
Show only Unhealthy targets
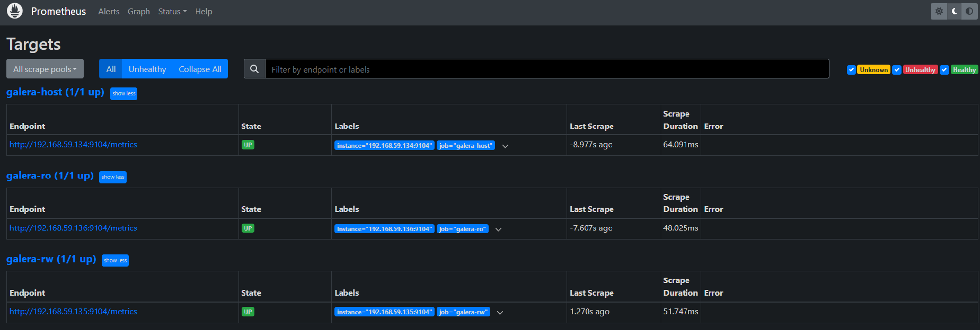tap(147, 69)
